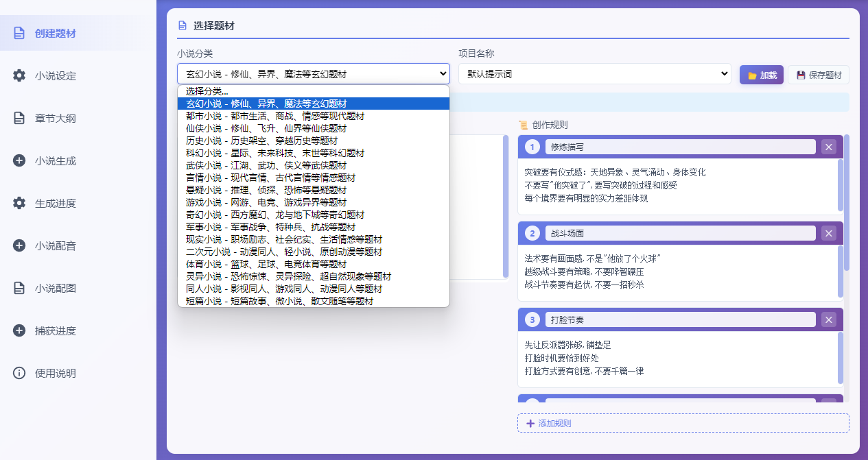This screenshot has height=460, width=868.
Task: Select 都市小说 option from category list
Action: click(274, 116)
